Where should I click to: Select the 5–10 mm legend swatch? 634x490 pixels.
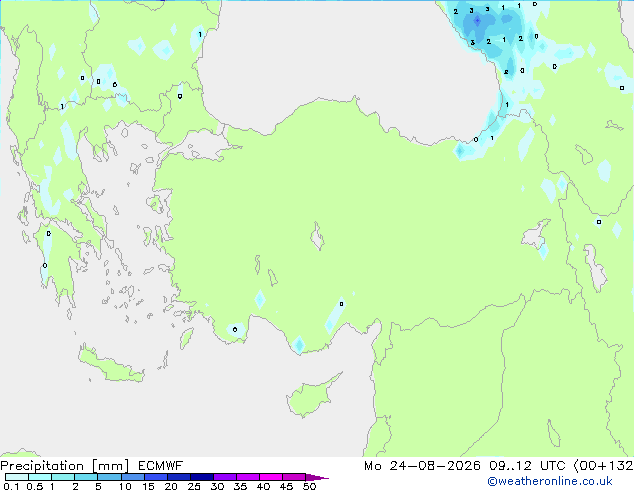pyautogui.click(x=109, y=477)
